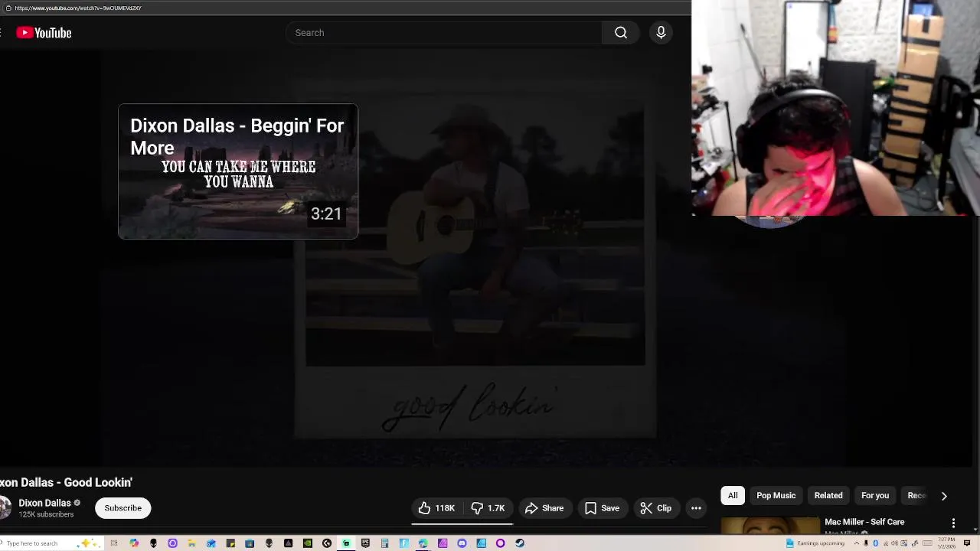Open Windows notification center
This screenshot has width=980, height=551.
pos(966,543)
